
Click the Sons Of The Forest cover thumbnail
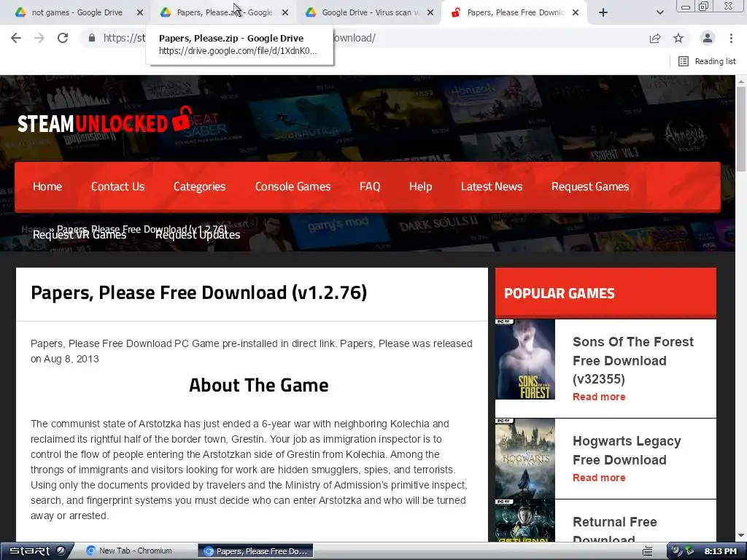[525, 359]
